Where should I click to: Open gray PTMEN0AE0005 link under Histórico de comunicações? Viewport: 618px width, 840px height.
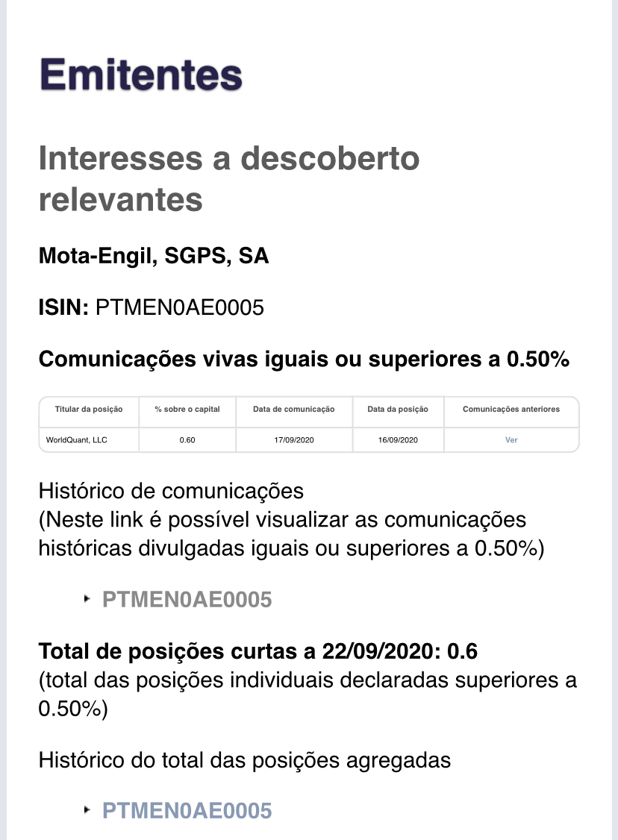(187, 600)
